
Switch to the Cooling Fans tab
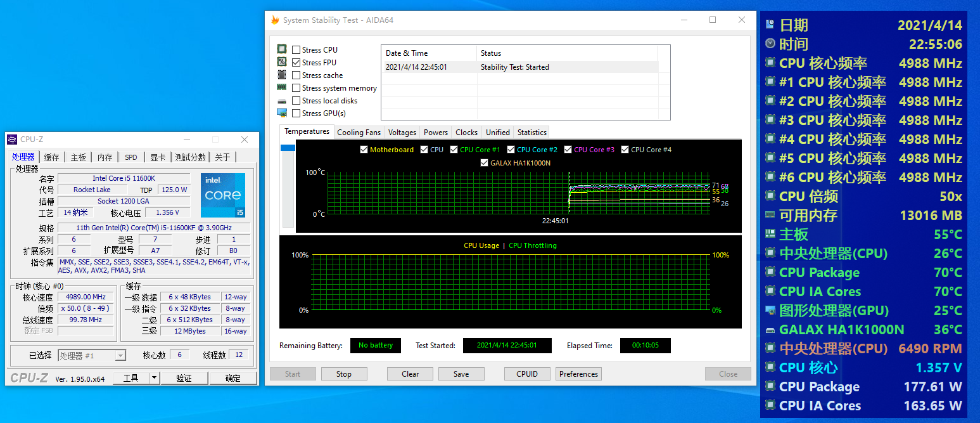coord(359,133)
